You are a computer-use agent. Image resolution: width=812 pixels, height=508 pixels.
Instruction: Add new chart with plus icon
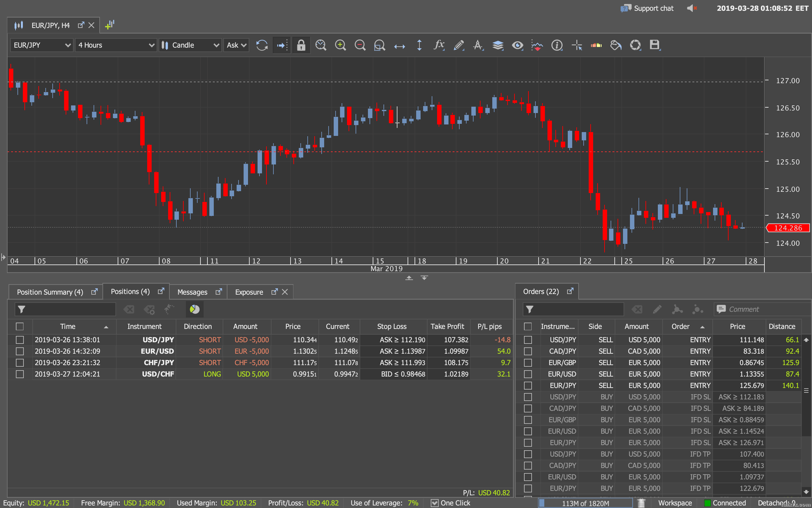coord(110,25)
